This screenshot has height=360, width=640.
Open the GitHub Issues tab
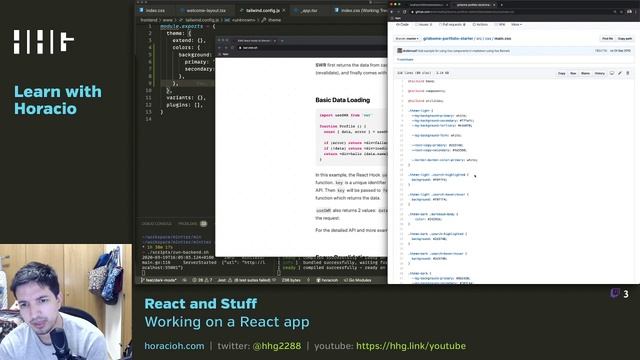coord(423,24)
